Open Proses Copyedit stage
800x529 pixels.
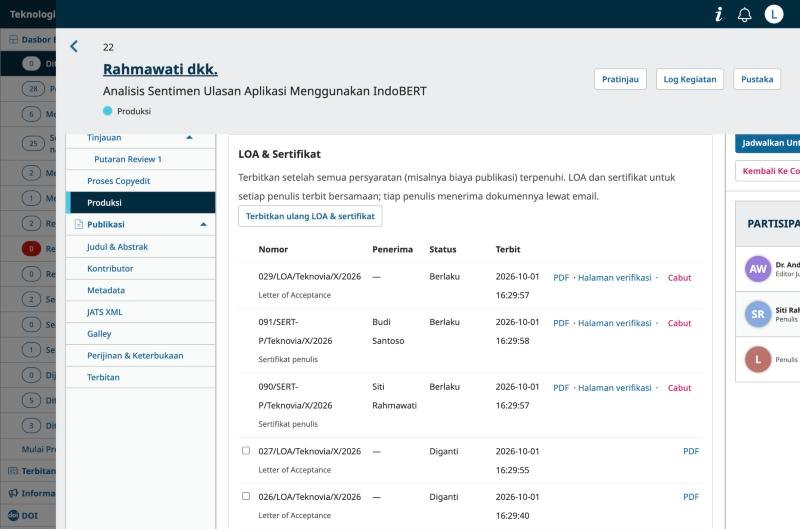coord(140,181)
